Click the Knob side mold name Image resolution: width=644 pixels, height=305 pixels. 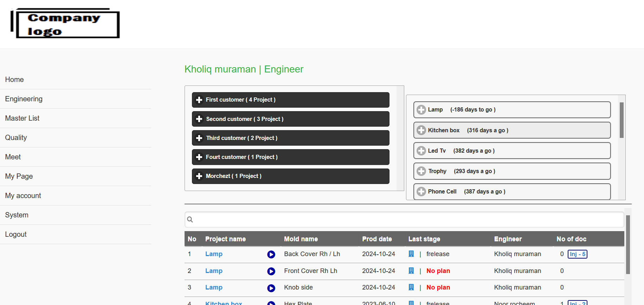[298, 287]
